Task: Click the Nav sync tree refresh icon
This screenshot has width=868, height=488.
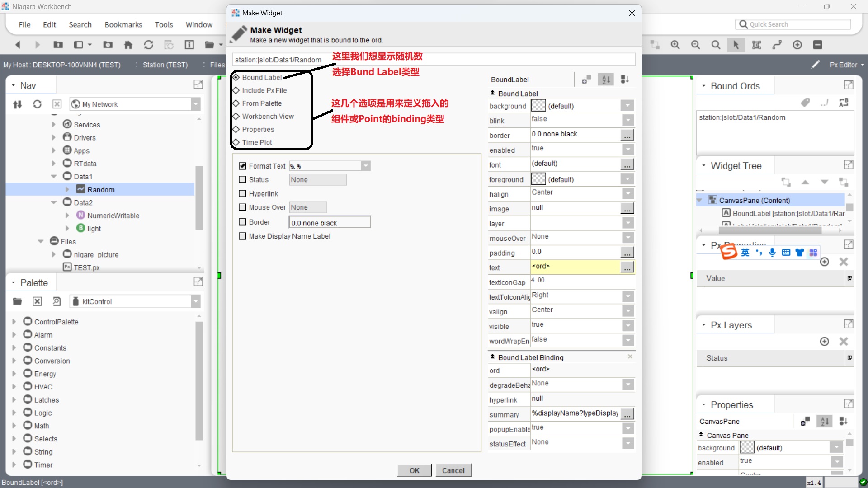Action: (x=37, y=104)
